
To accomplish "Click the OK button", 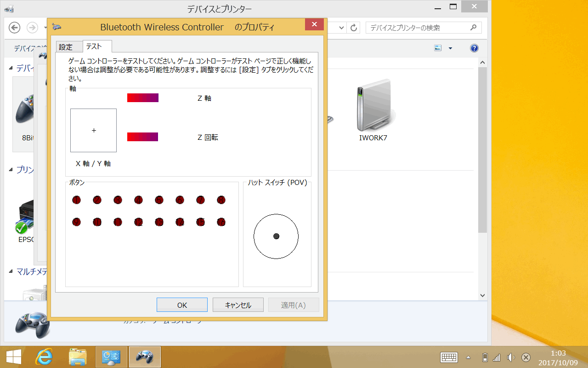I will coord(182,305).
